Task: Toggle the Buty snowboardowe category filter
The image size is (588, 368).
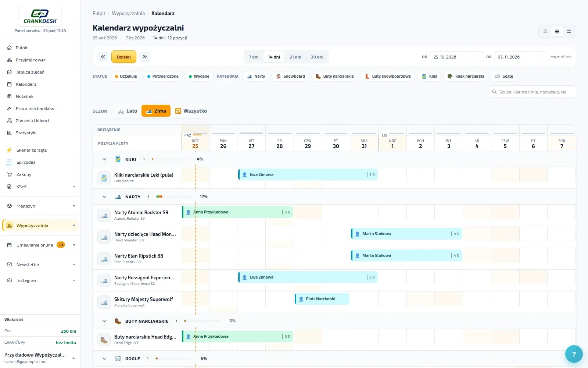Action: pyautogui.click(x=388, y=77)
